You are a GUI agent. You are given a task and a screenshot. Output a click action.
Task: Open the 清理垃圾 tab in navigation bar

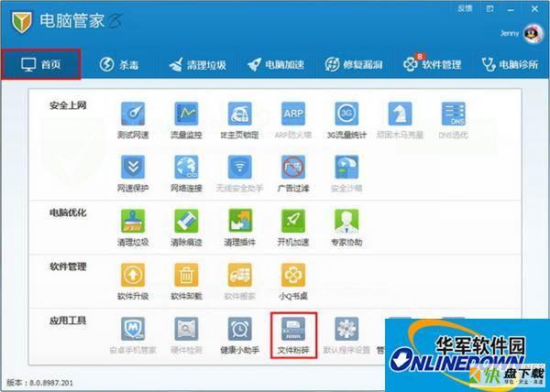(x=197, y=65)
